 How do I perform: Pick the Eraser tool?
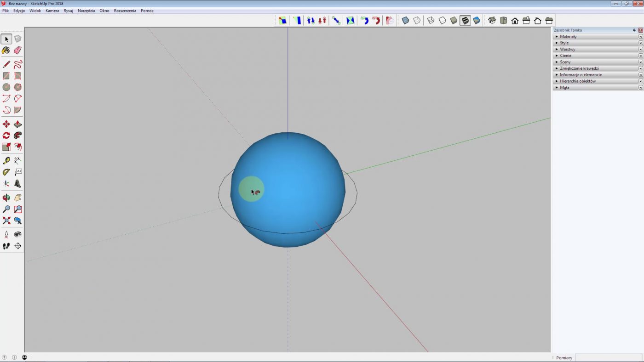pyautogui.click(x=17, y=50)
